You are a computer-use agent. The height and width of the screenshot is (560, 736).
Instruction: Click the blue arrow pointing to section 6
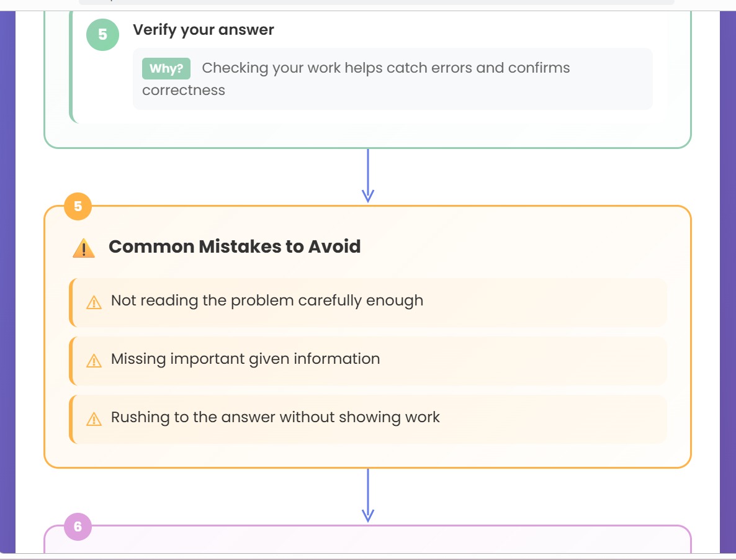pos(368,495)
